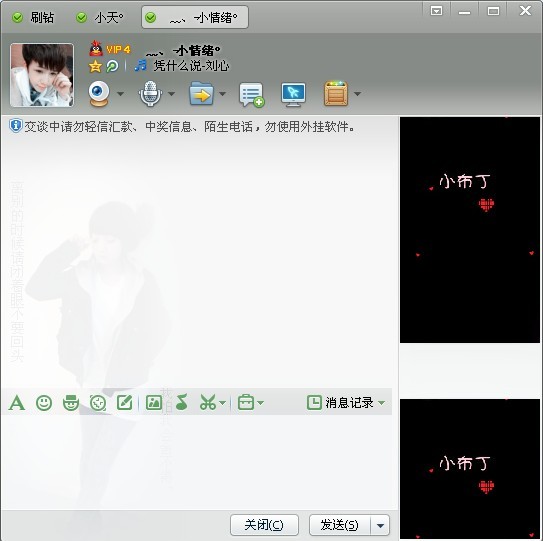Maximize the chat window
The height and width of the screenshot is (541, 543).
493,11
